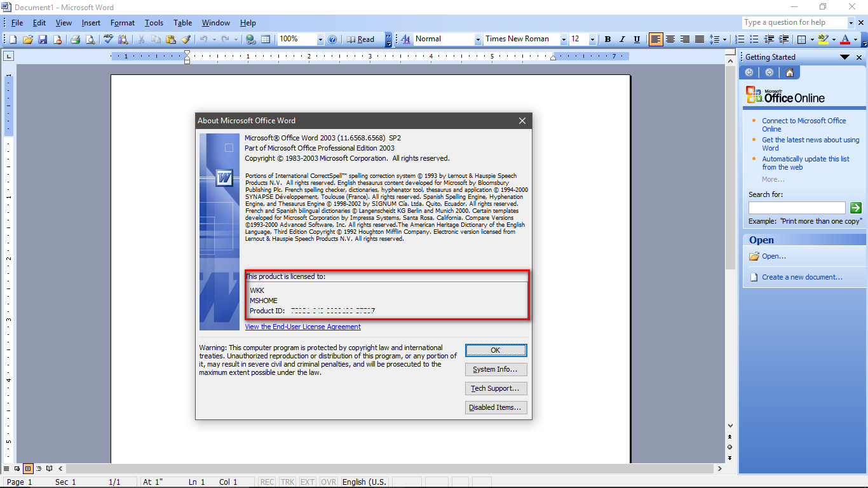868x488 pixels.
Task: Click the Outside Border icon
Action: (801, 39)
